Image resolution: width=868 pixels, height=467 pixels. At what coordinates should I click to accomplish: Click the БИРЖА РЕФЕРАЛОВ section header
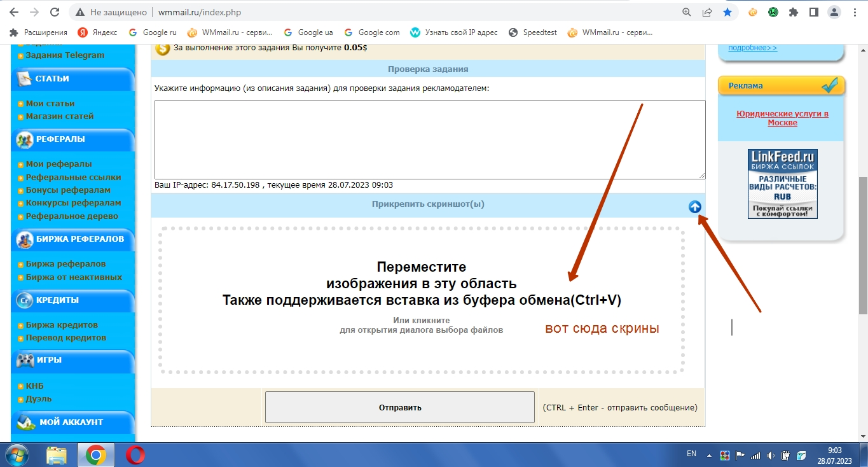pos(72,239)
